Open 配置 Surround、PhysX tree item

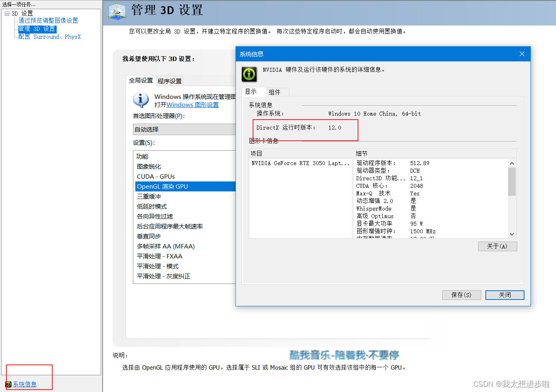click(49, 37)
